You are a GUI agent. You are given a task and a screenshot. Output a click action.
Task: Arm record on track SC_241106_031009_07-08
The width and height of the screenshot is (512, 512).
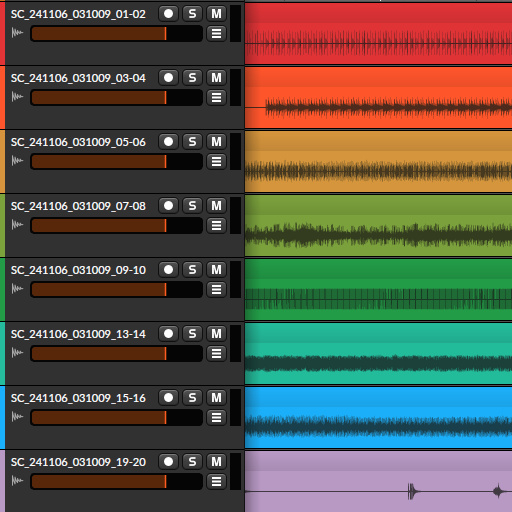(168, 206)
